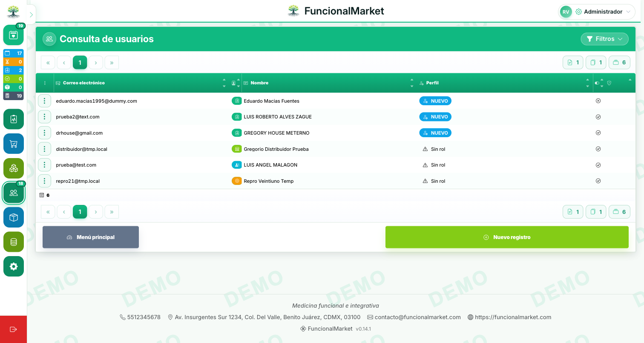This screenshot has width=644, height=343.
Task: Sort by the Correo electrónico column header
Action: coord(141,83)
